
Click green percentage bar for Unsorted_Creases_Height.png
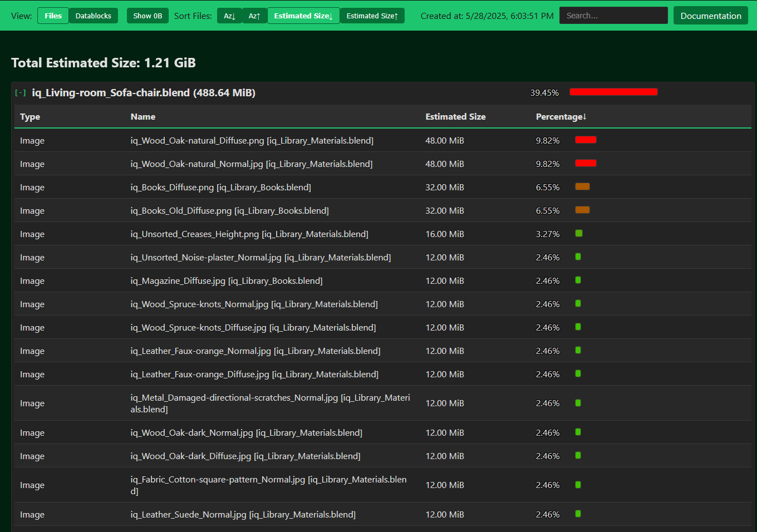pos(579,233)
